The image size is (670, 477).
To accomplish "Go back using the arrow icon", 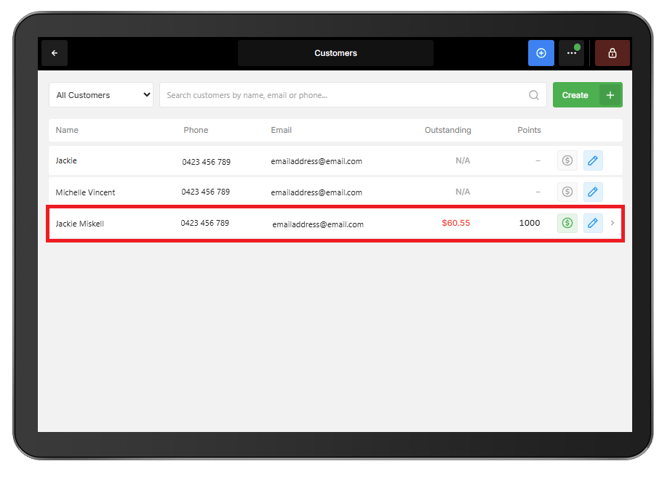I will click(55, 53).
